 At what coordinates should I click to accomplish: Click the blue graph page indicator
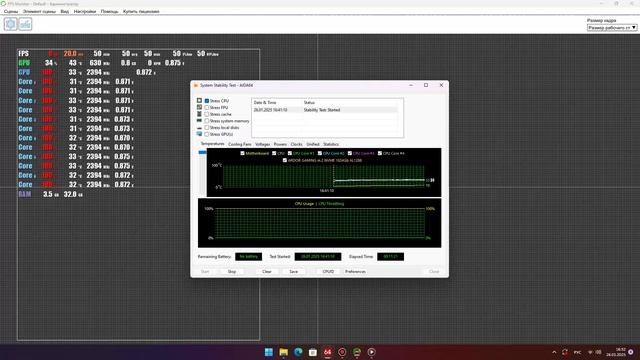point(202,152)
